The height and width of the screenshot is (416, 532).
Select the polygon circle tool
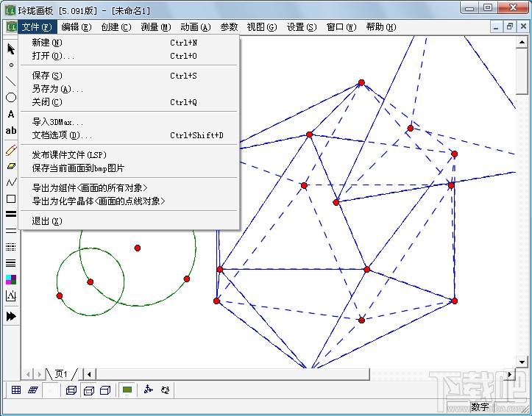11,98
